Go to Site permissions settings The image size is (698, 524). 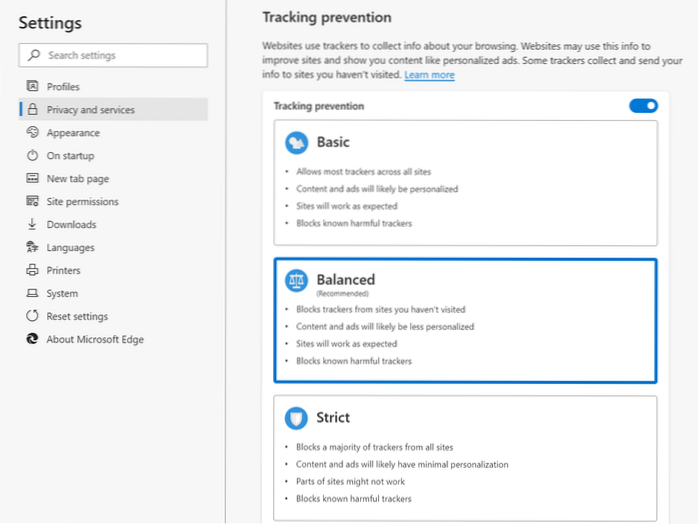(x=82, y=202)
